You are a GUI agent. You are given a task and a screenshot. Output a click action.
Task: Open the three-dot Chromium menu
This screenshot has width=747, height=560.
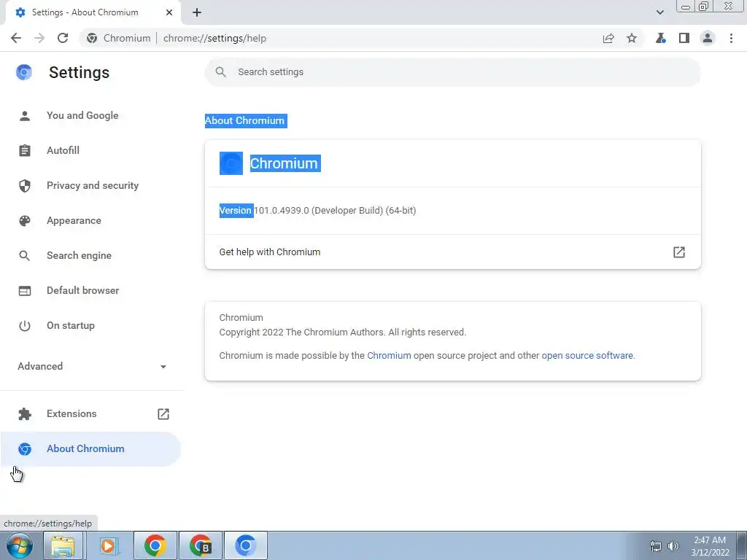pyautogui.click(x=731, y=38)
